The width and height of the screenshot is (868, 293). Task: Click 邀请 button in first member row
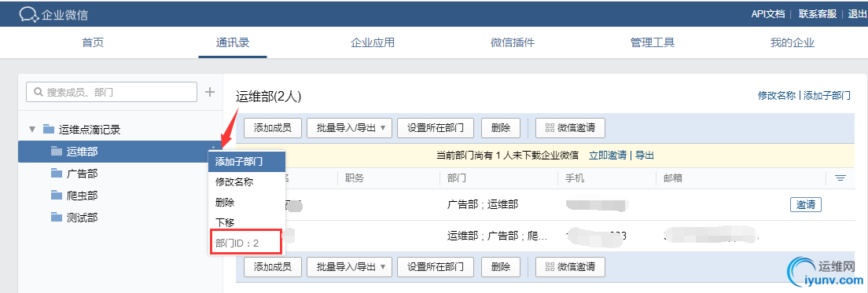coord(805,204)
